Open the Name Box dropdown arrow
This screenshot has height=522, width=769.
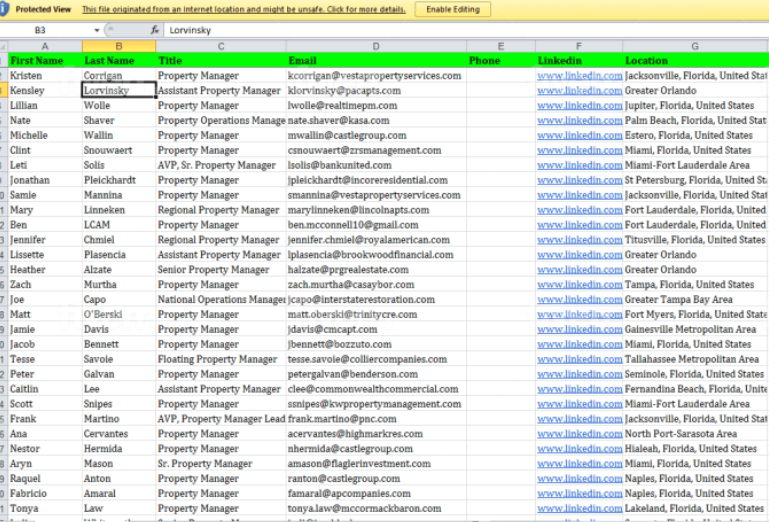tap(97, 30)
